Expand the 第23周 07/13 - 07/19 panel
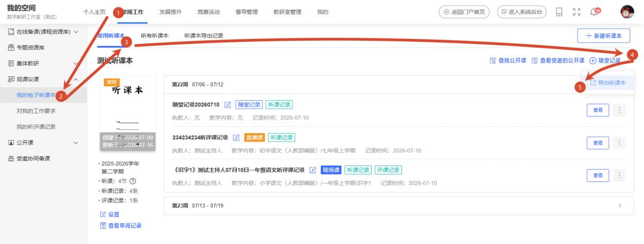Screen dimensions: 644x244 (399, 205)
